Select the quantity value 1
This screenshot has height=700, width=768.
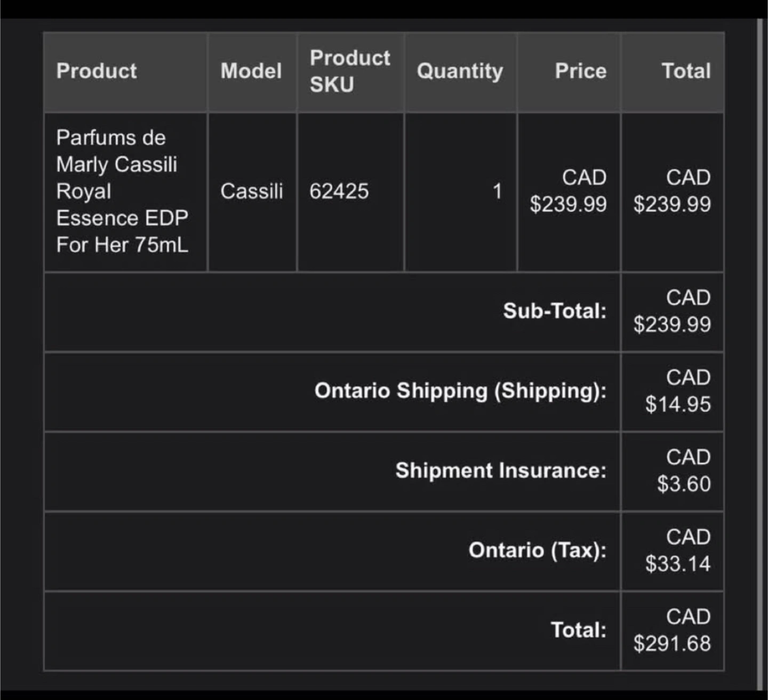point(497,191)
